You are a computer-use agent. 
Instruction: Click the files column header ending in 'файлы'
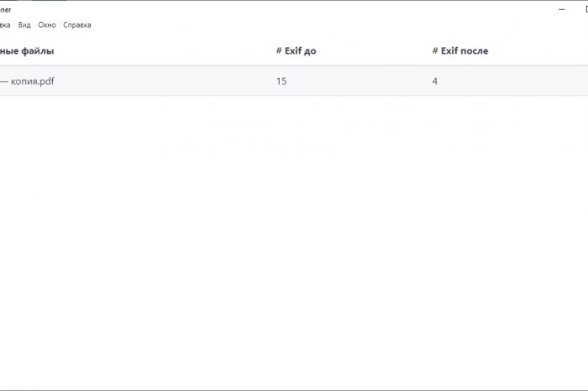pyautogui.click(x=27, y=51)
